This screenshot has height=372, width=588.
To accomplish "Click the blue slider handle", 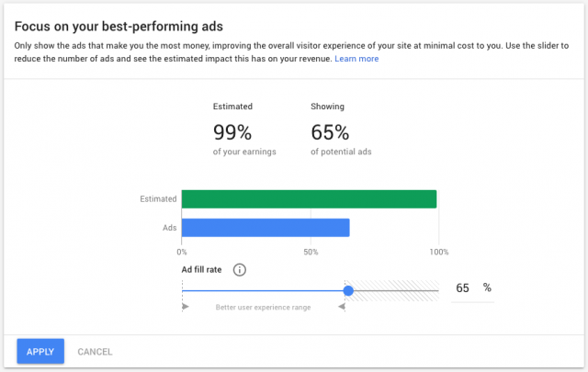I will 348,290.
